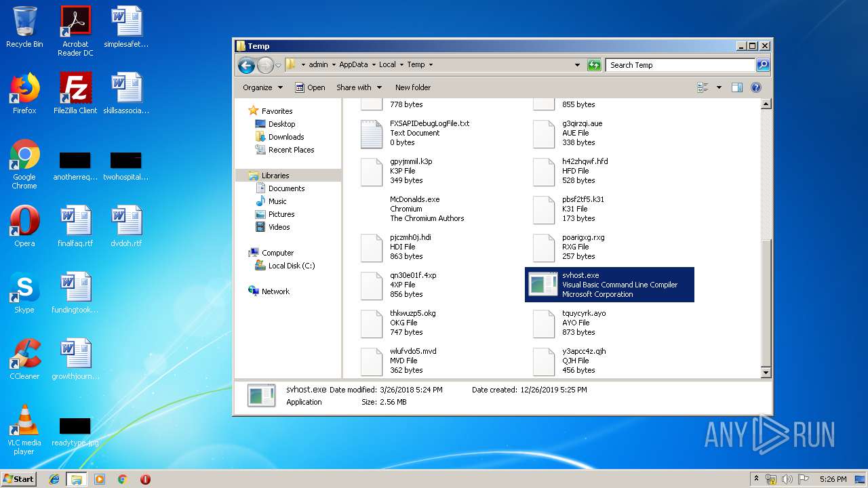Click in the Search Temp field
868x488 pixels.
tap(680, 65)
